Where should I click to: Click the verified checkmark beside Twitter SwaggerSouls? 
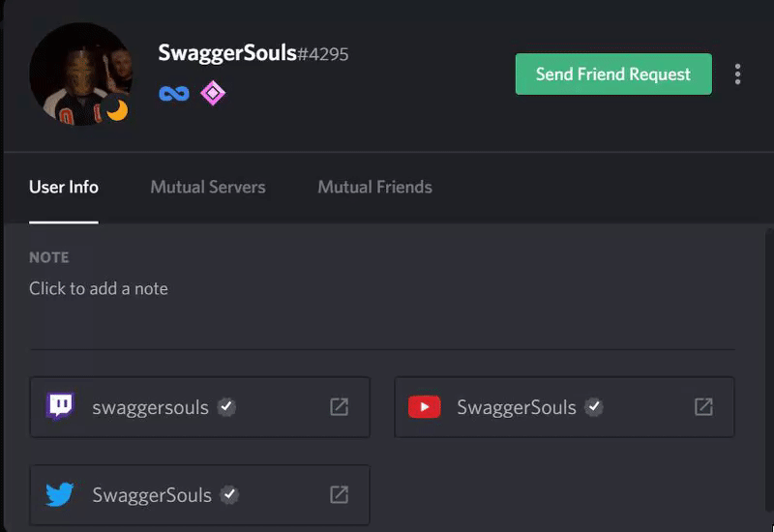[x=229, y=494]
